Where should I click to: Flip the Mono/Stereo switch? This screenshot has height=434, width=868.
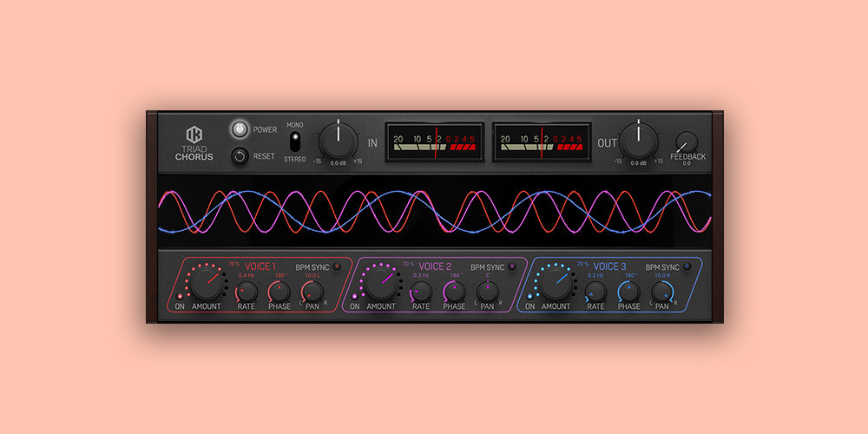(x=294, y=141)
